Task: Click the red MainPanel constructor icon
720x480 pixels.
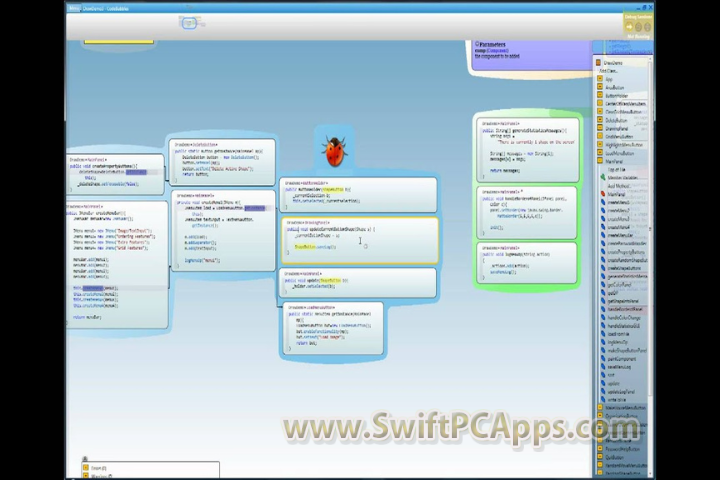Action: click(603, 194)
